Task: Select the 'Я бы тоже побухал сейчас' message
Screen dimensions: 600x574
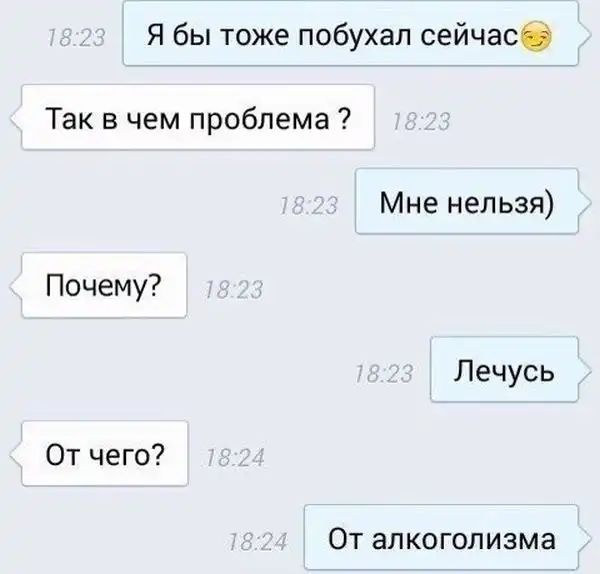Action: click(x=350, y=33)
